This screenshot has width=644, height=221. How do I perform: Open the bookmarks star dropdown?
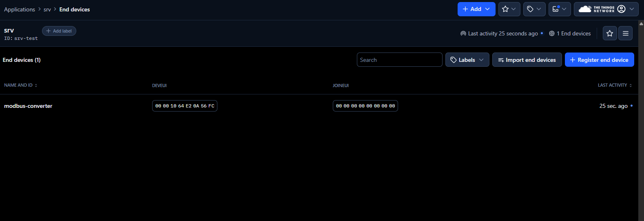[x=509, y=9]
